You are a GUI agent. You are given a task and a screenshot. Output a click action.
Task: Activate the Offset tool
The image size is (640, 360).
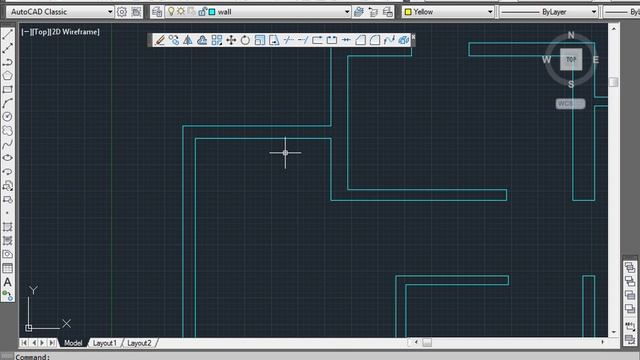pos(202,40)
